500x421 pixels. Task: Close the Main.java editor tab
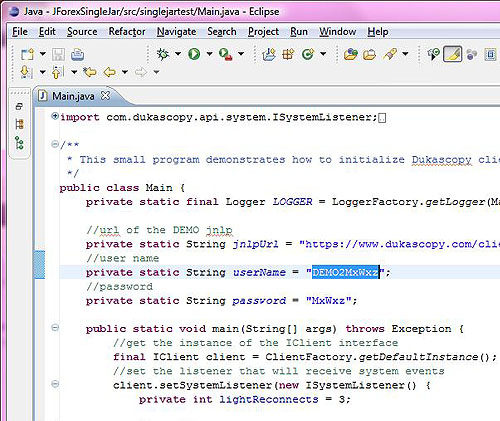[105, 96]
